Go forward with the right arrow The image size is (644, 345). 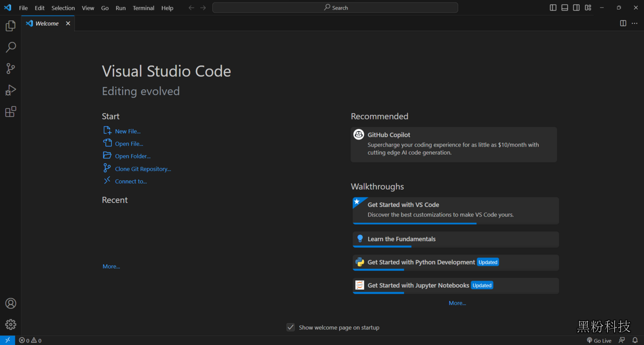coord(203,8)
